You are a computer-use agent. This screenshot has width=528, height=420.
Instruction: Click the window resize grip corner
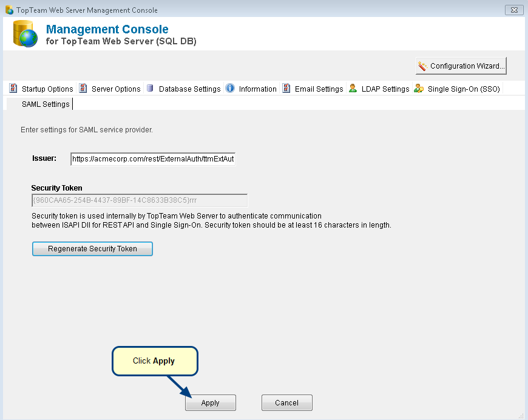pos(521,416)
